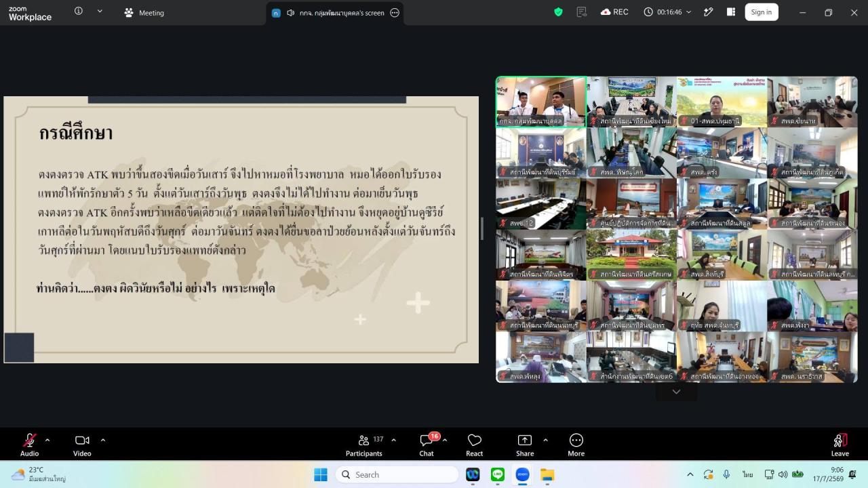Show hidden system tray icons
The image size is (868, 488).
tap(690, 474)
